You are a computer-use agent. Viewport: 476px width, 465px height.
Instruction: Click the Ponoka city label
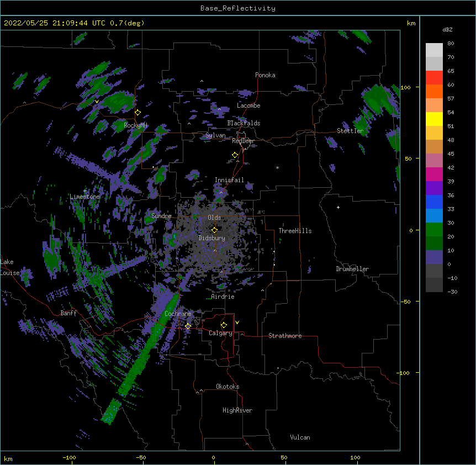[265, 75]
